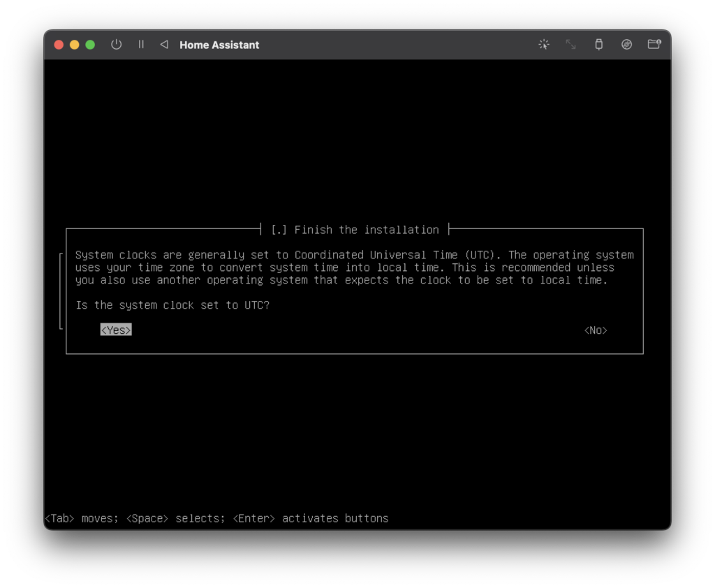Select the <No> button for UTC clock
Screen dimensions: 715x588
(x=596, y=330)
